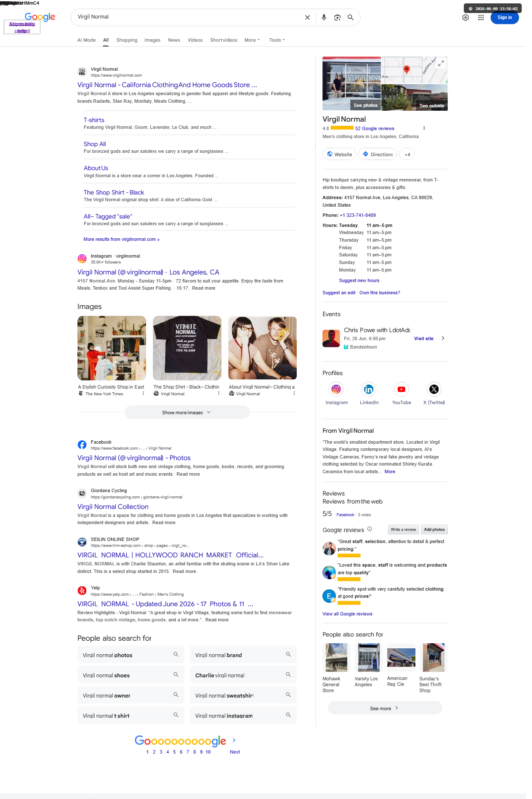Search 'Virgil normal owner' suggestion
The width and height of the screenshot is (532, 799).
(x=131, y=695)
